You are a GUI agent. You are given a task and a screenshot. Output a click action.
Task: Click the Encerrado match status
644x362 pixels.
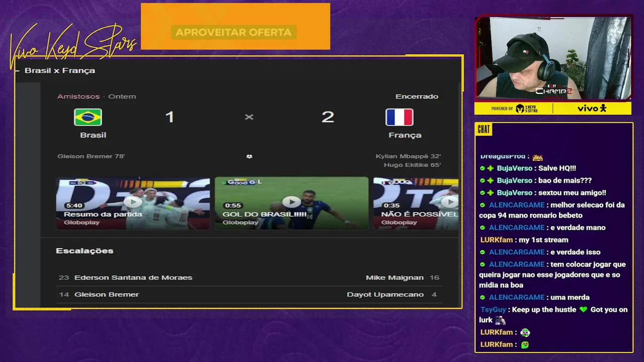pyautogui.click(x=417, y=97)
